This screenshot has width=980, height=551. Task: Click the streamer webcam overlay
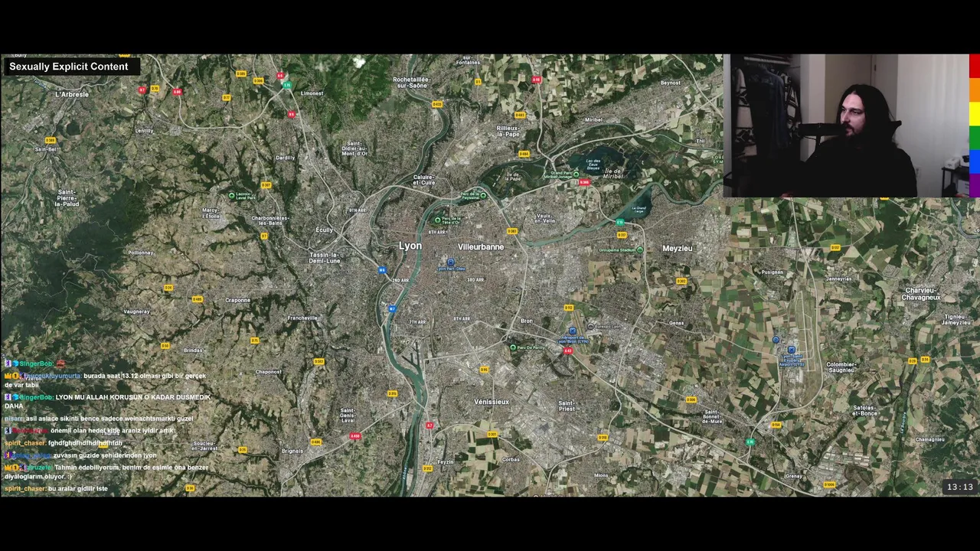click(846, 126)
